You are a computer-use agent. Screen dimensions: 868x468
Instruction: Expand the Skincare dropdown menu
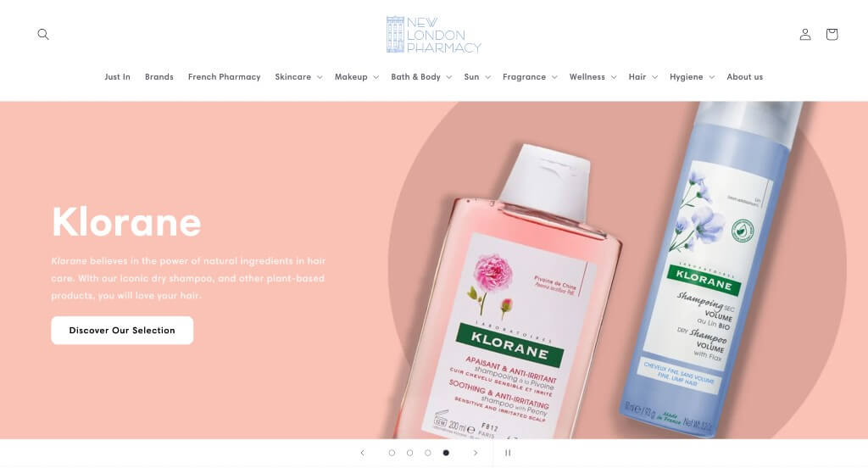pyautogui.click(x=298, y=77)
